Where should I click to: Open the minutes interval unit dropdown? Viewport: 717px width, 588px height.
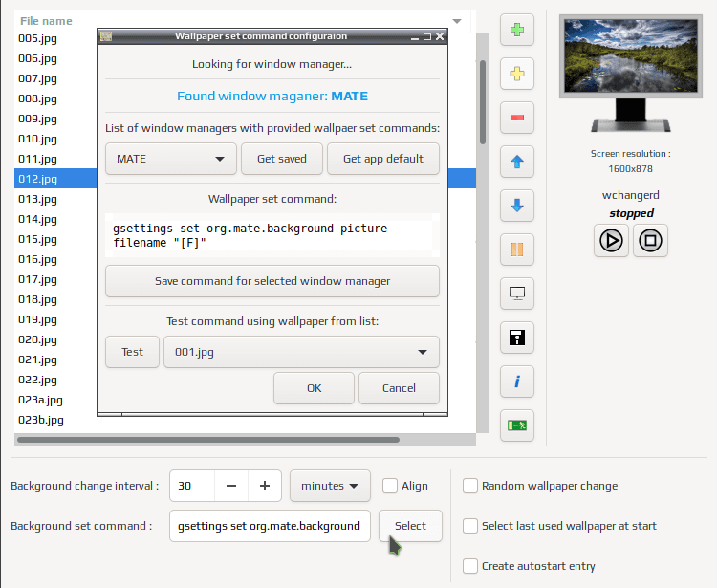tap(330, 486)
